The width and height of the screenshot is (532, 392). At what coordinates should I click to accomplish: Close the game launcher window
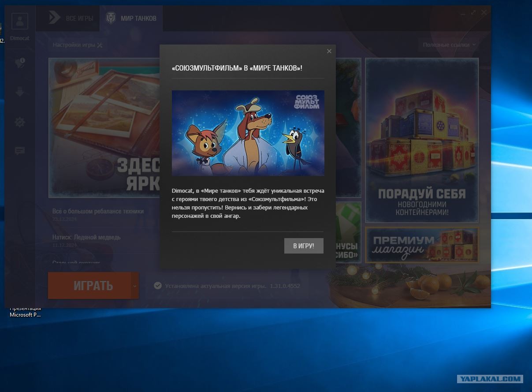[484, 12]
